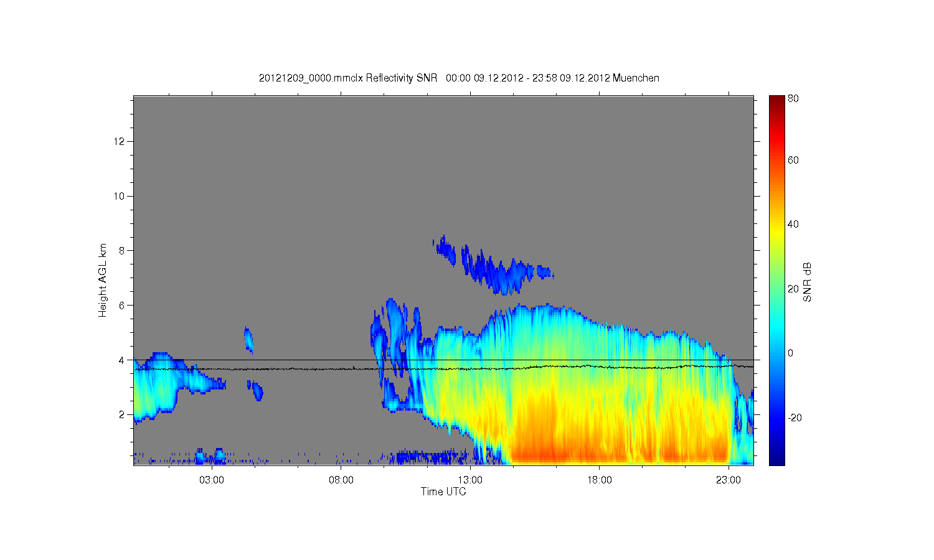934x560 pixels.
Task: Click the 23:00 time tick label
Action: click(729, 480)
